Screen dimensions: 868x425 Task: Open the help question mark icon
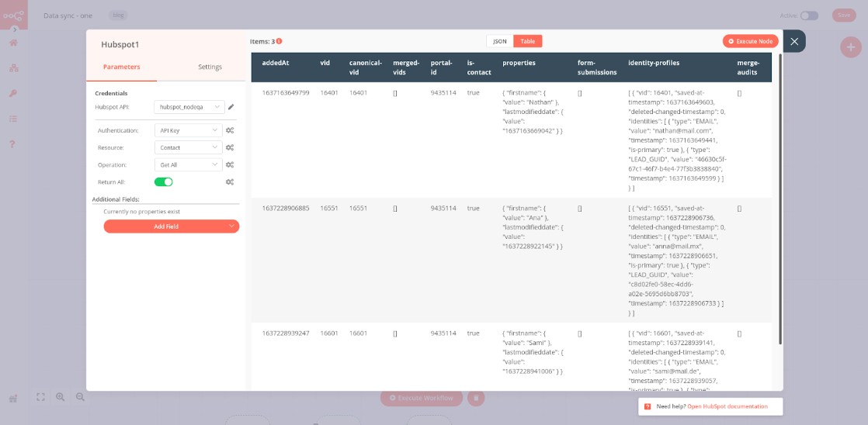(12, 144)
